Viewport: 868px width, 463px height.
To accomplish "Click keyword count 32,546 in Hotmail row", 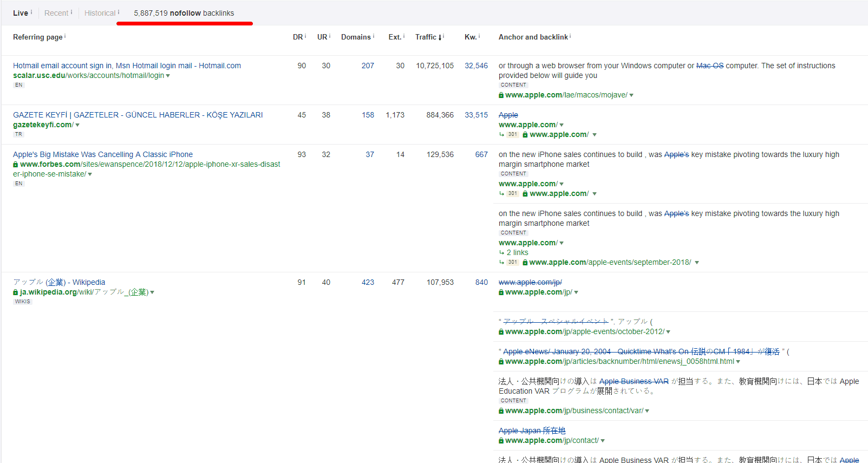I will 476,66.
